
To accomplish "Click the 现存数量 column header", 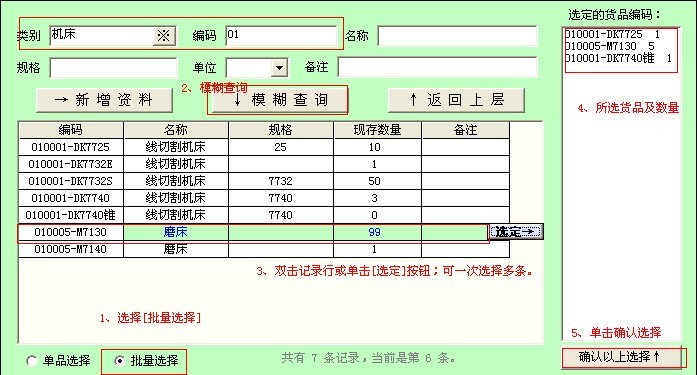I will [x=377, y=130].
